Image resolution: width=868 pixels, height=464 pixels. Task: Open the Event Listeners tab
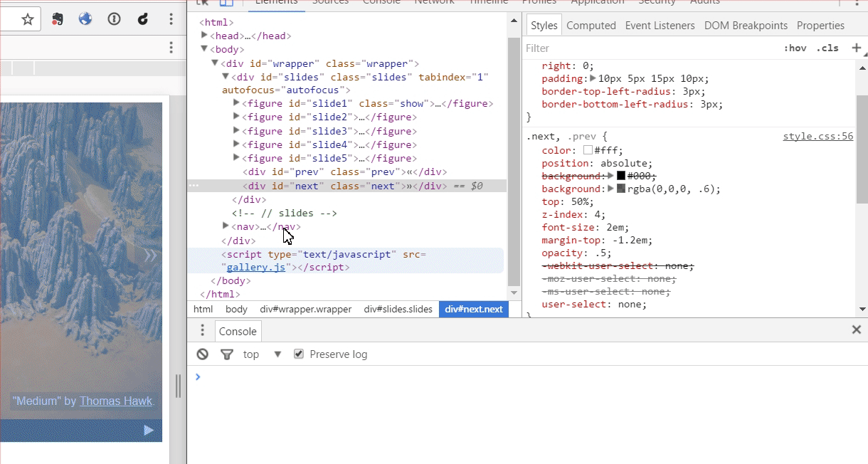click(660, 26)
